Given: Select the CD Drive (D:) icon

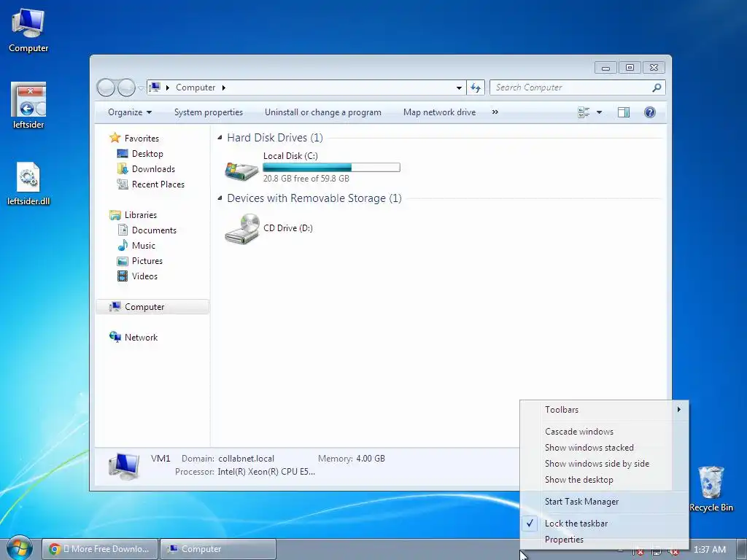Looking at the screenshot, I should (x=242, y=228).
